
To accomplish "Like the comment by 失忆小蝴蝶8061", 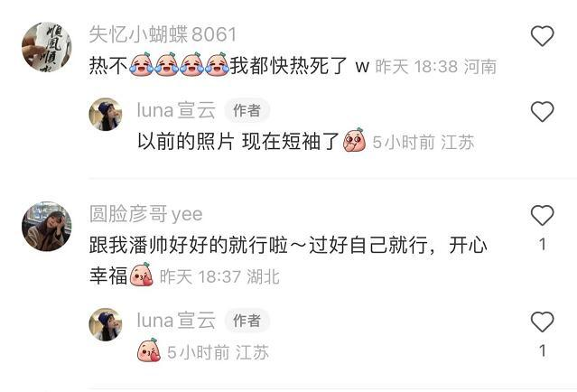I will [x=542, y=36].
